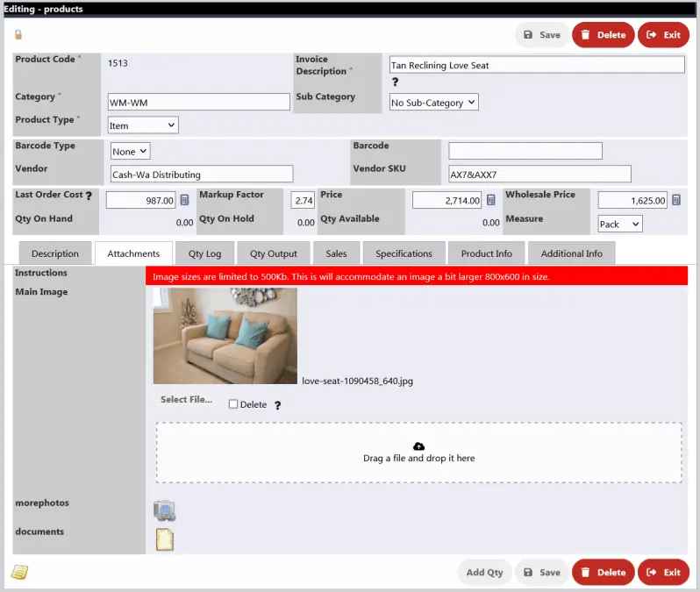Switch to the Qty Log tab

[x=204, y=253]
